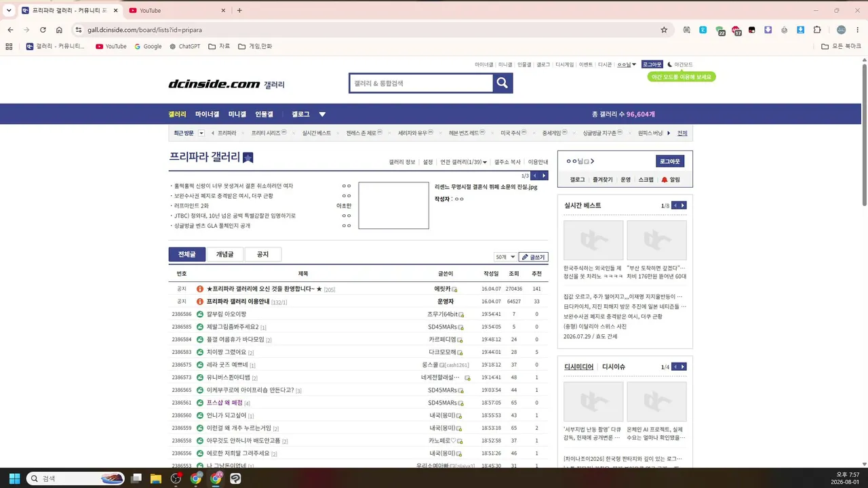
Task: Click the pencil 글쓰기 write button
Action: coord(533,257)
